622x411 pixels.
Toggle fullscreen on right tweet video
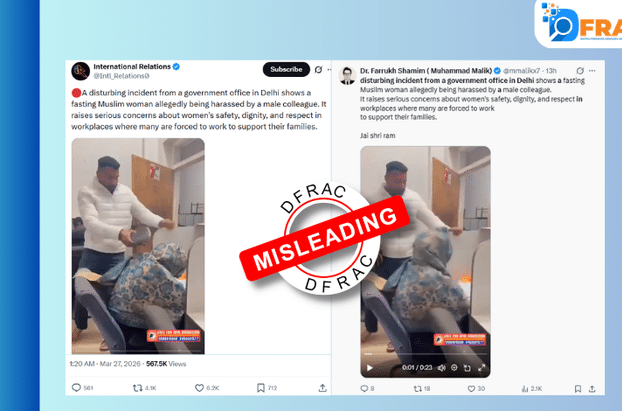[481, 368]
